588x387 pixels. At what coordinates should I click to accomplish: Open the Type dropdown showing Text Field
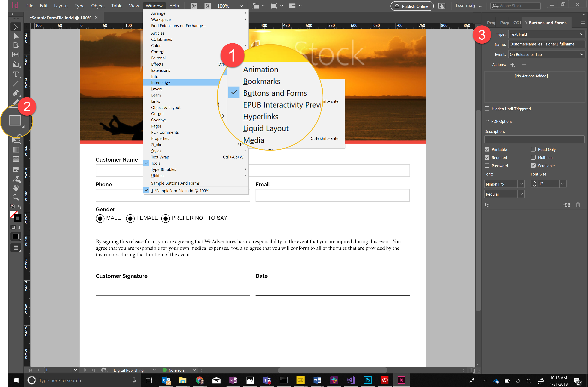point(546,34)
